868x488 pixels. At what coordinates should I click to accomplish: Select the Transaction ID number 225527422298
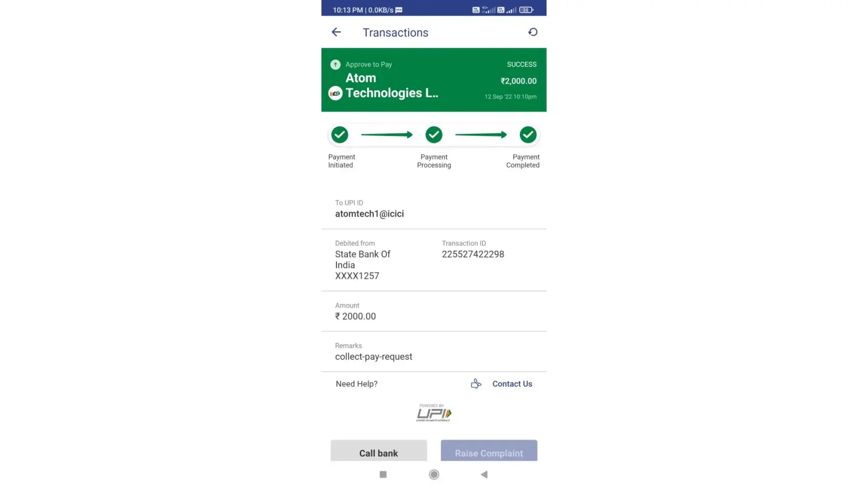[x=473, y=254]
